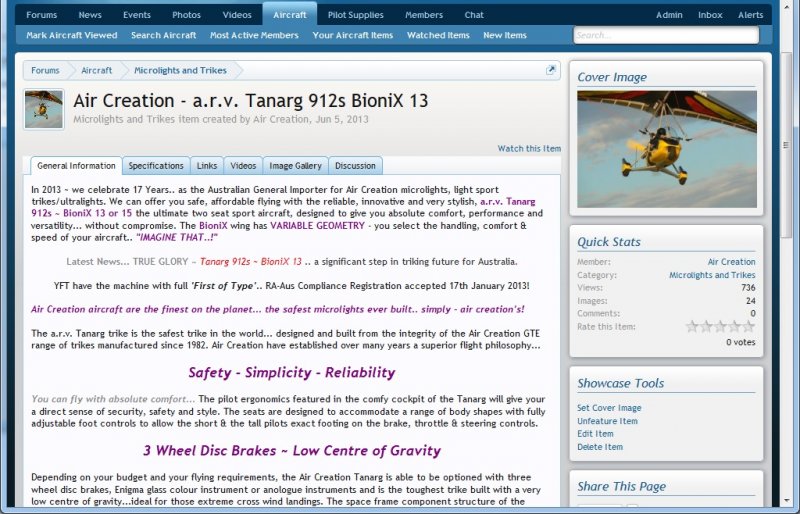Switch to the Specifications tab
This screenshot has width=800, height=514.
point(156,166)
